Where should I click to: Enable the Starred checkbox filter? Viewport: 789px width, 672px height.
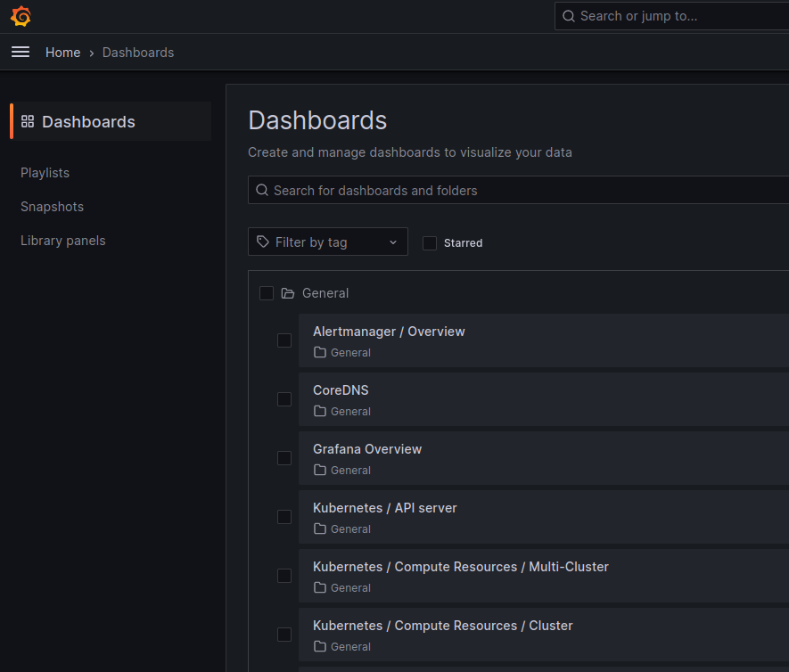[x=430, y=243]
